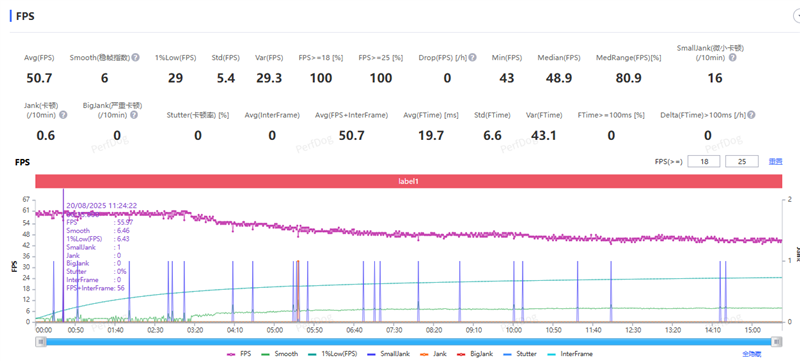This screenshot has height=361, width=800.
Task: Click the Avg(FTime) [ms] value 19.7
Action: [431, 136]
